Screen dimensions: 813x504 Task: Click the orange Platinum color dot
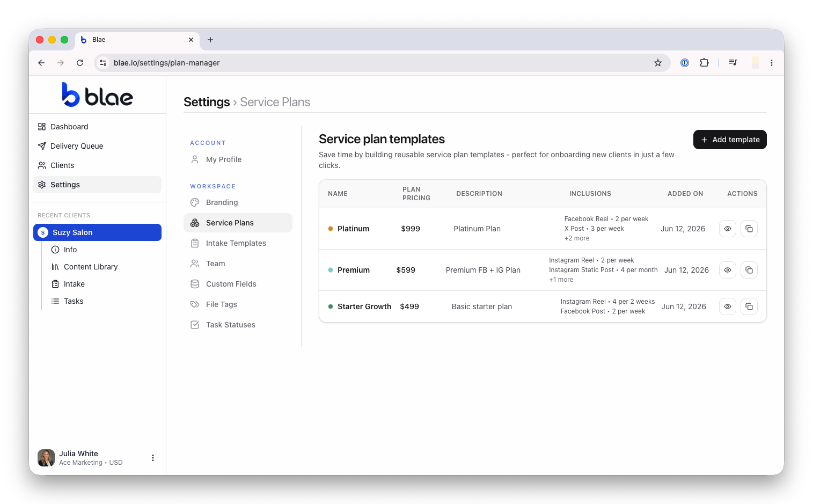(331, 229)
